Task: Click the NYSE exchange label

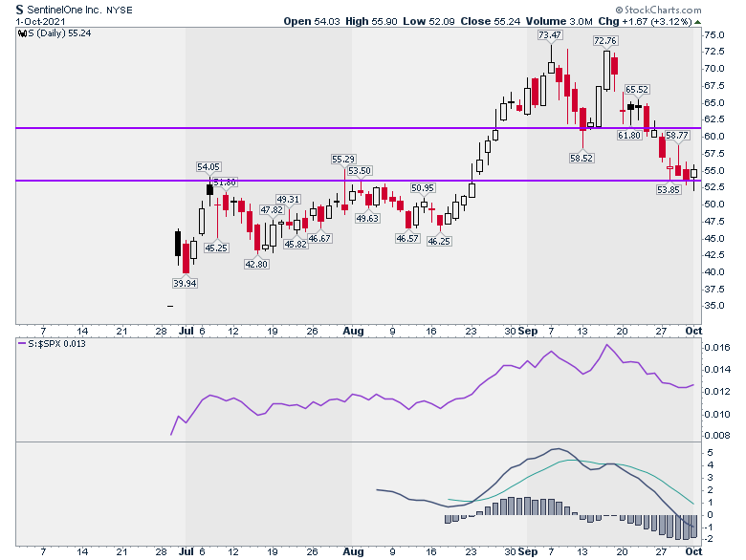Action: [x=119, y=10]
